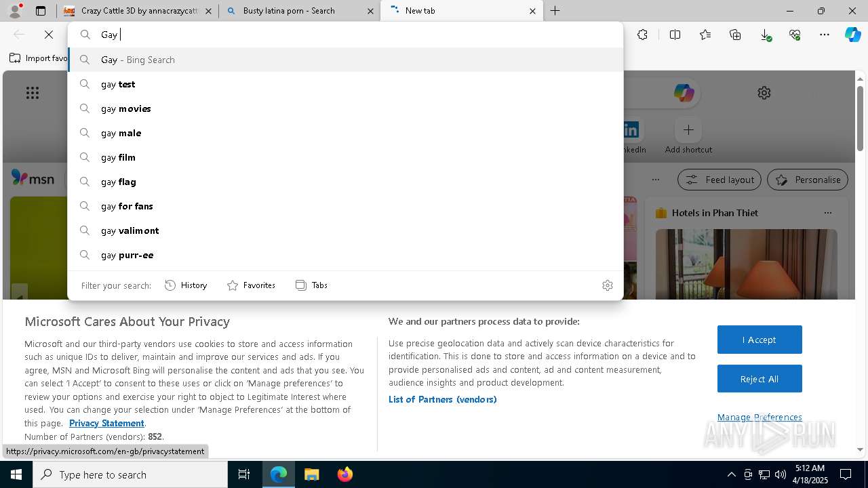The width and height of the screenshot is (868, 488).
Task: Click into the address bar text field
Action: coord(345,35)
